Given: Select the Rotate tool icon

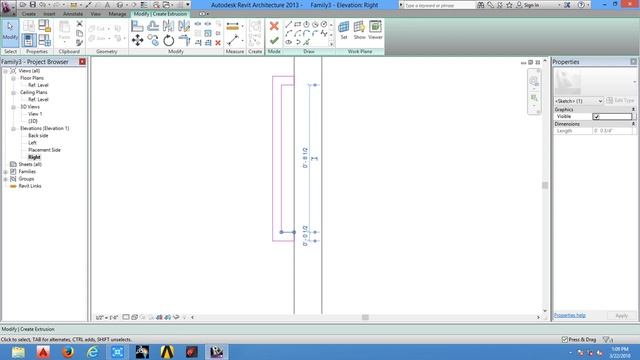Looking at the screenshot, I should [x=169, y=40].
